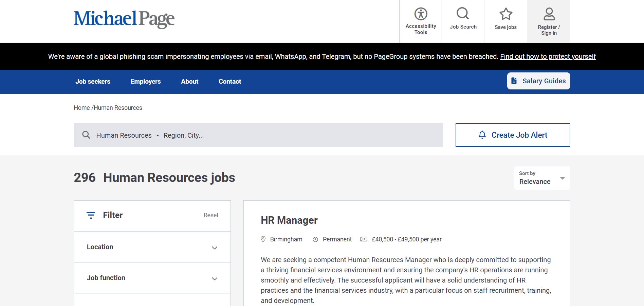Open the HR Manager job posting
Viewport: 644px width, 306px height.
pos(289,220)
